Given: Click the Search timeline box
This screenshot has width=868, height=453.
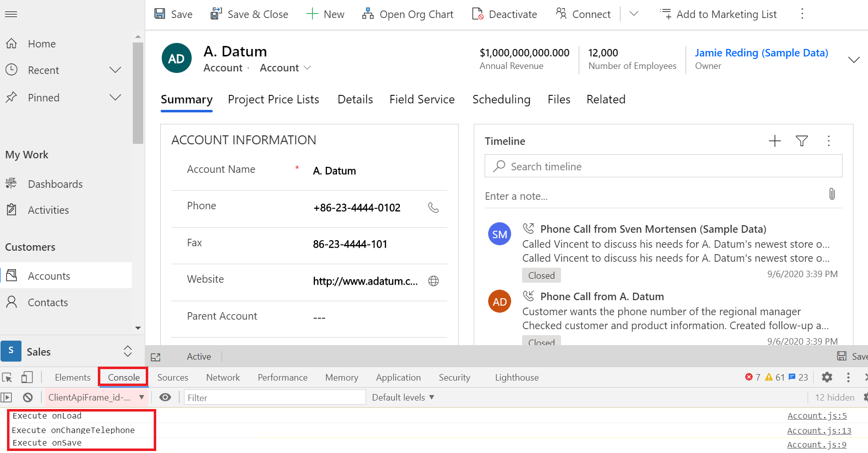Looking at the screenshot, I should pos(663,166).
